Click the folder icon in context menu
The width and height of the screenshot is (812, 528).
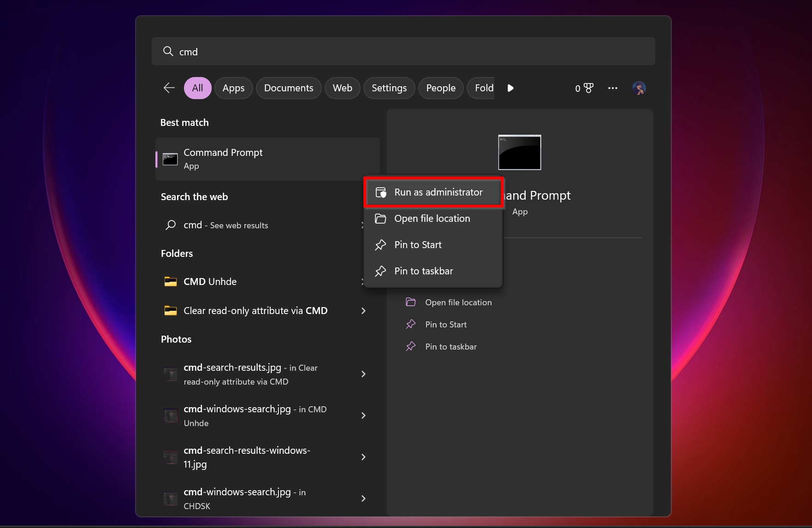[x=380, y=218]
